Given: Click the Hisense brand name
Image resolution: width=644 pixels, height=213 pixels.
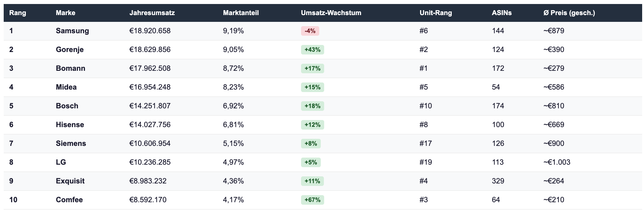Looking at the screenshot, I should (x=70, y=125).
